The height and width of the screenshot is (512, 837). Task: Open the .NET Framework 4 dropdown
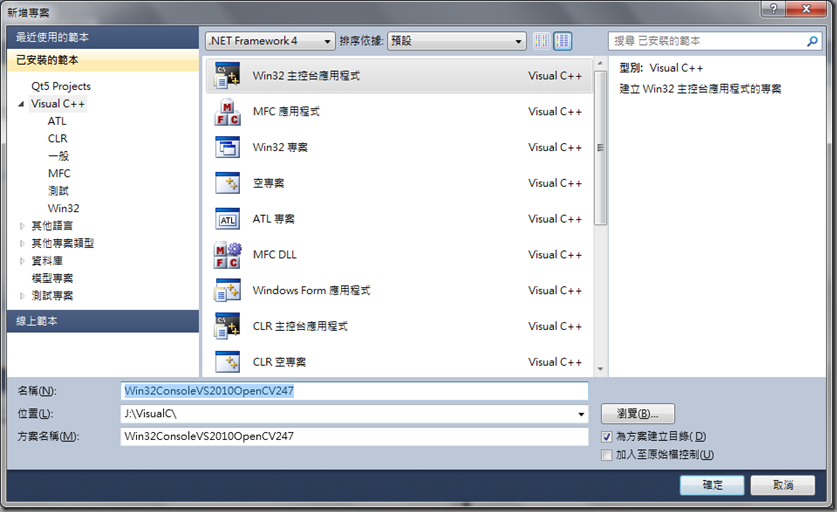[x=270, y=41]
